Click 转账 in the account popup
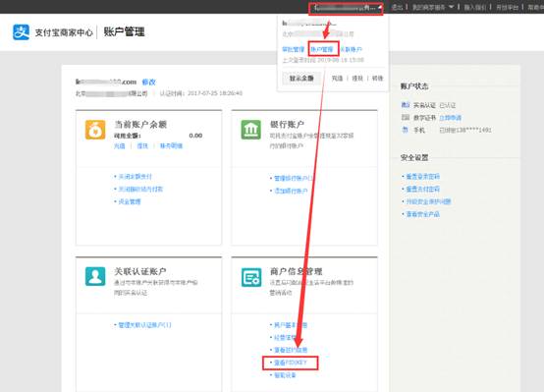The width and height of the screenshot is (544, 392). (x=377, y=79)
